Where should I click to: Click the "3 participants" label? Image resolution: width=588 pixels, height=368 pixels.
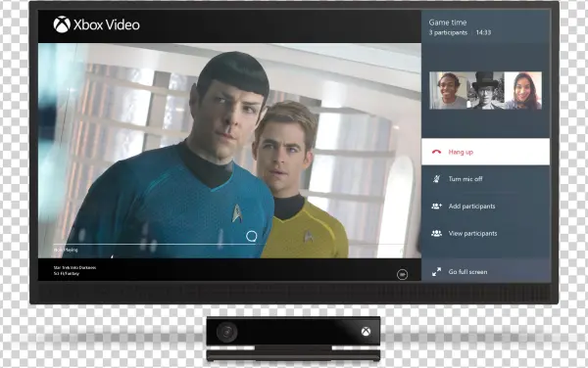[x=448, y=32]
